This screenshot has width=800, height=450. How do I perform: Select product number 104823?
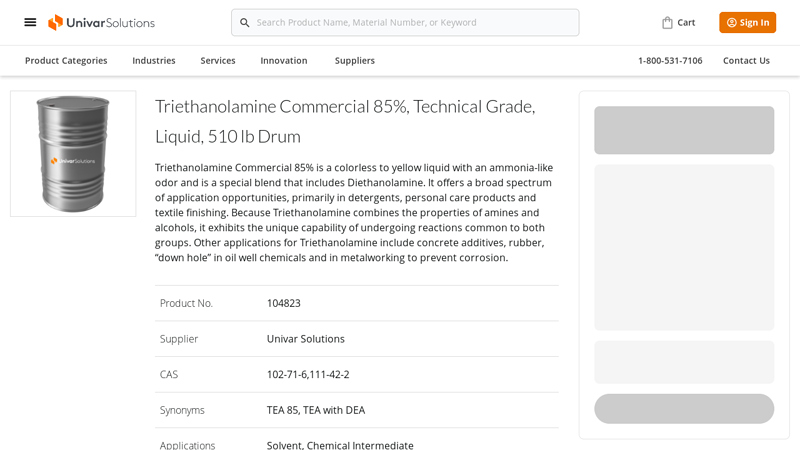284,303
